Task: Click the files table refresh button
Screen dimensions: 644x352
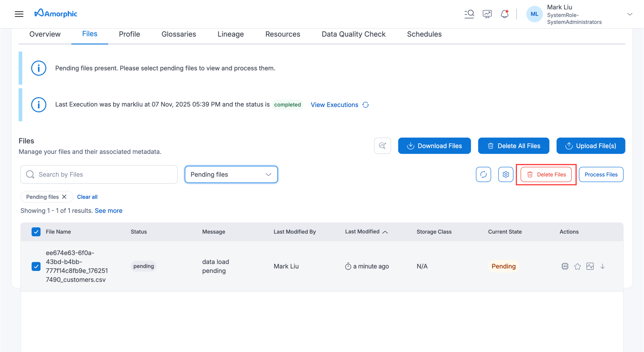Action: point(483,174)
